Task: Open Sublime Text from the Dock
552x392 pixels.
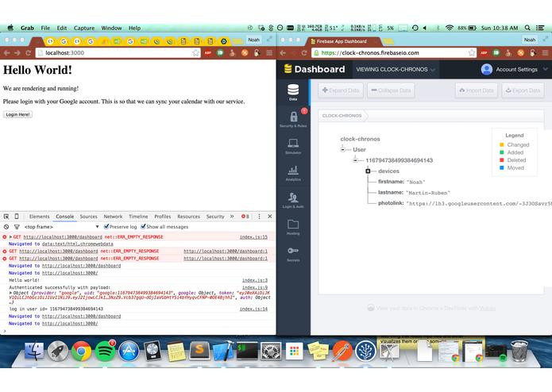Action: [199, 350]
